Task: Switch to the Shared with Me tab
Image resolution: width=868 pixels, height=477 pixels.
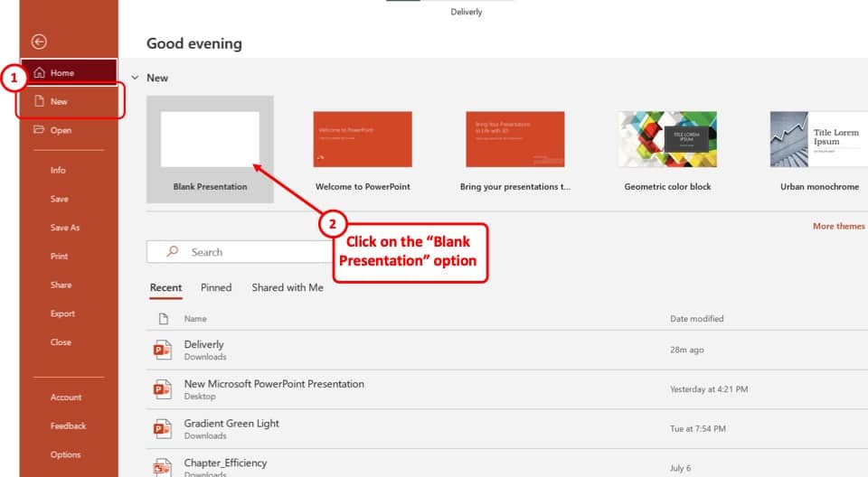Action: [x=288, y=288]
